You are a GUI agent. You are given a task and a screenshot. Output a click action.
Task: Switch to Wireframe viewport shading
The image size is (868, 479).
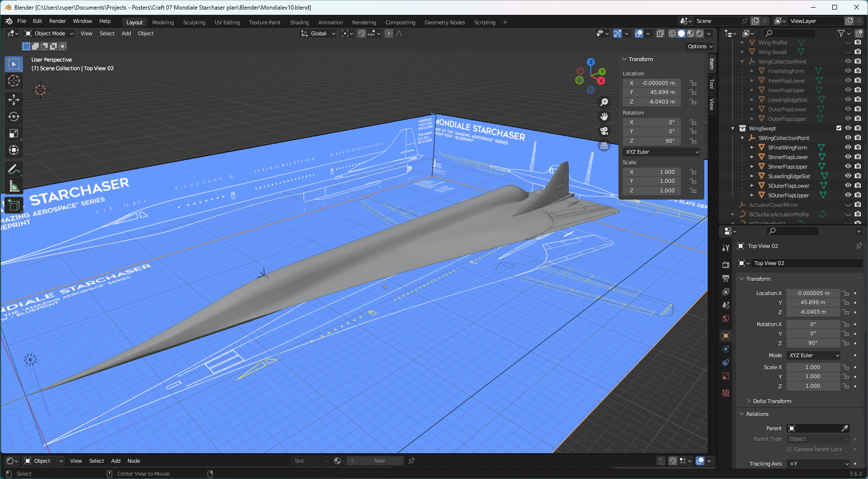click(672, 33)
